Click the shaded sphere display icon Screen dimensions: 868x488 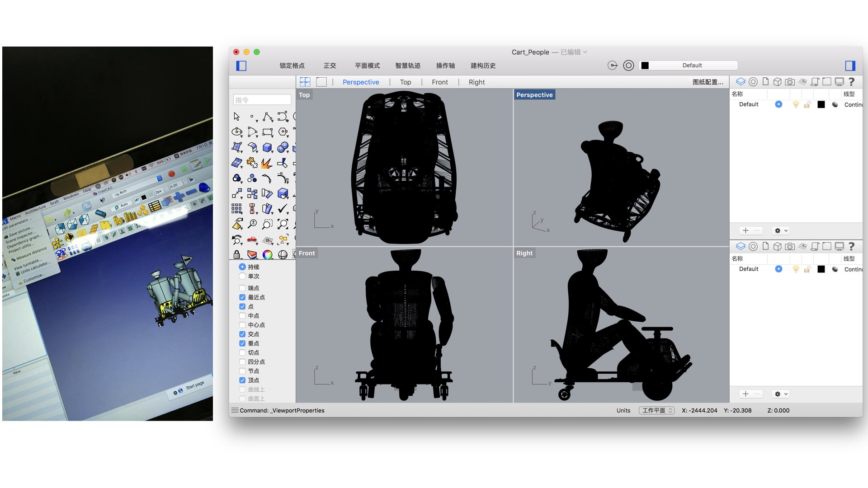(x=283, y=255)
